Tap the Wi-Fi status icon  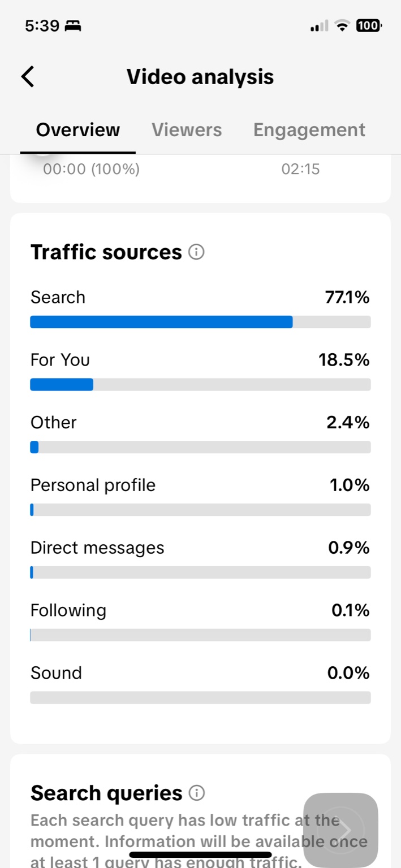(x=342, y=25)
